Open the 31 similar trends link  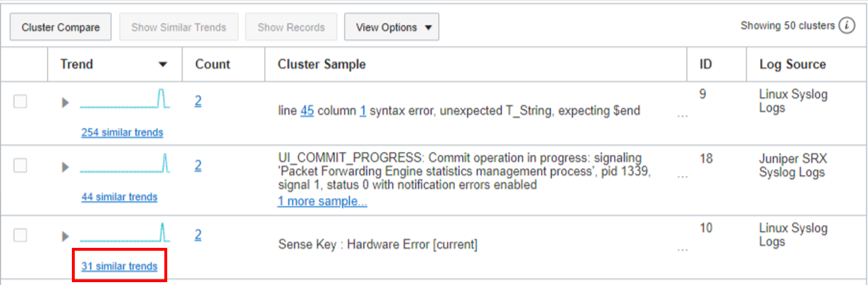[119, 266]
